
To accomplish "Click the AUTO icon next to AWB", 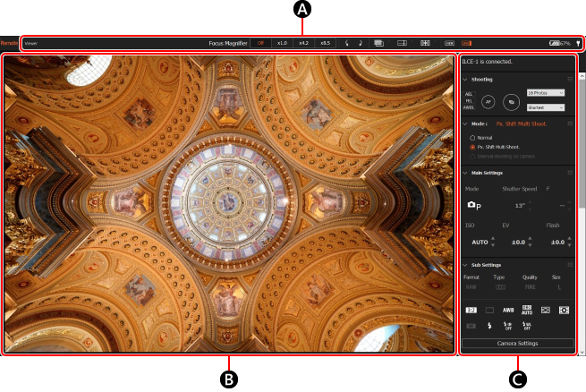I will click(527, 310).
